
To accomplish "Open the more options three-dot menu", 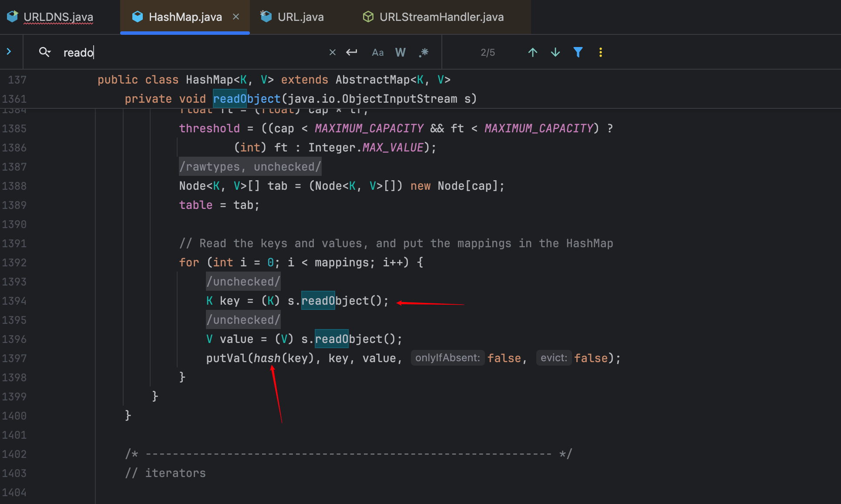I will (x=601, y=52).
